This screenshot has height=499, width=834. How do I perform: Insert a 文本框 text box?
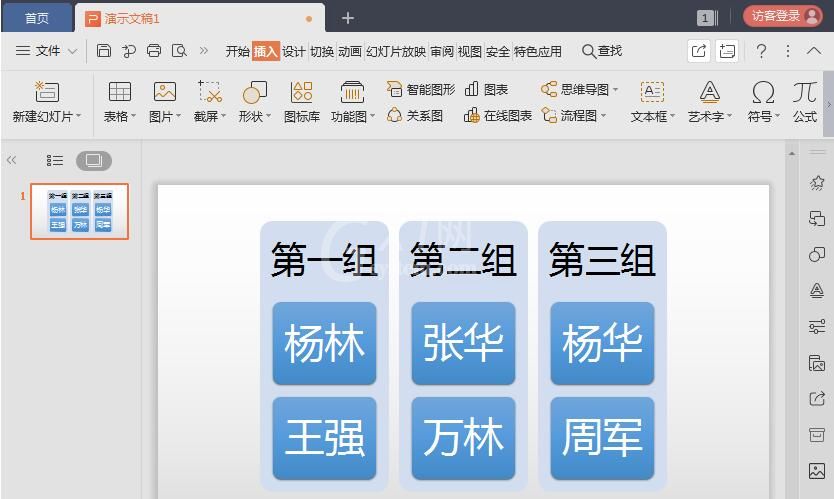tap(652, 92)
